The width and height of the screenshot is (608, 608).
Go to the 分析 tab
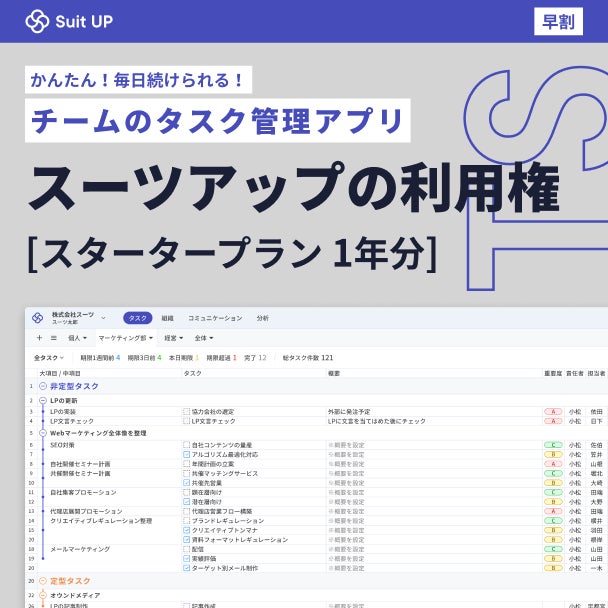pos(263,318)
